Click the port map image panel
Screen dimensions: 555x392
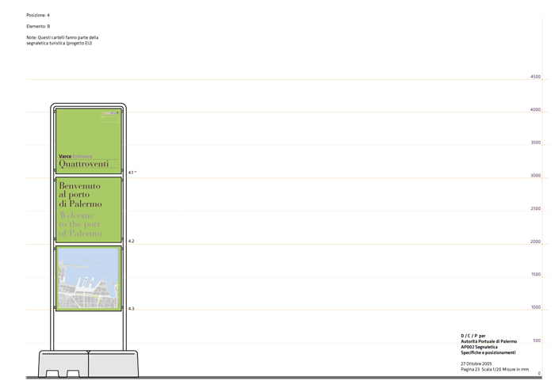[x=89, y=278]
